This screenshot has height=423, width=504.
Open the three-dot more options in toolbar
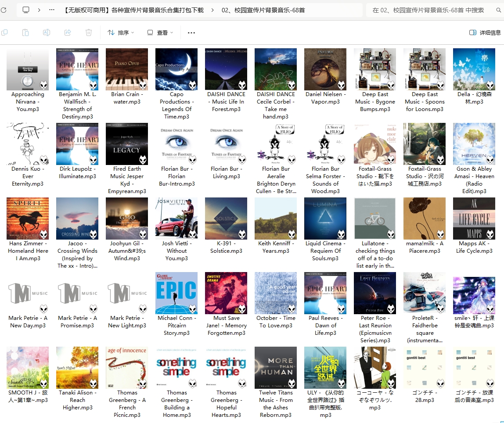tap(191, 32)
